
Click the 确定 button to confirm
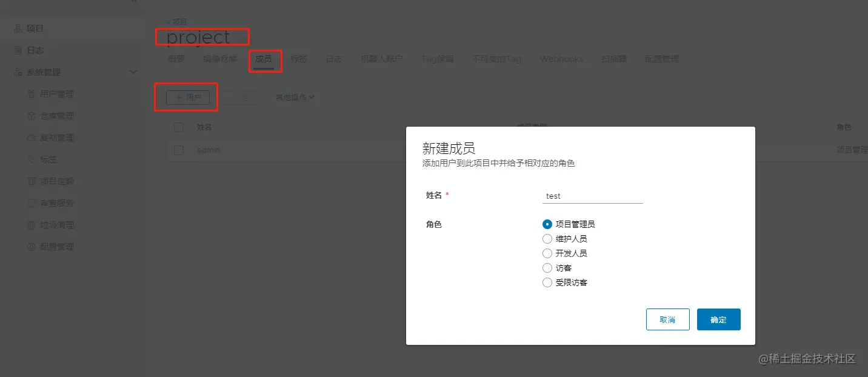tap(719, 319)
